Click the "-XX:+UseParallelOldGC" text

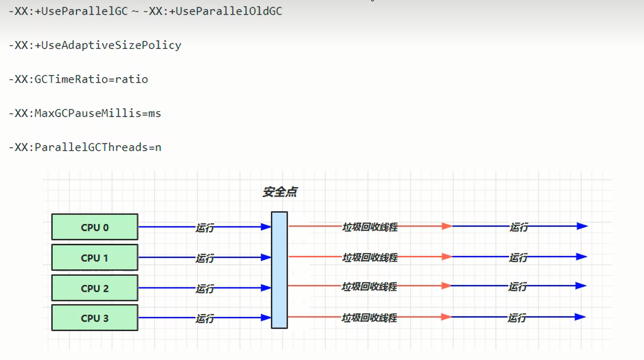(x=213, y=11)
